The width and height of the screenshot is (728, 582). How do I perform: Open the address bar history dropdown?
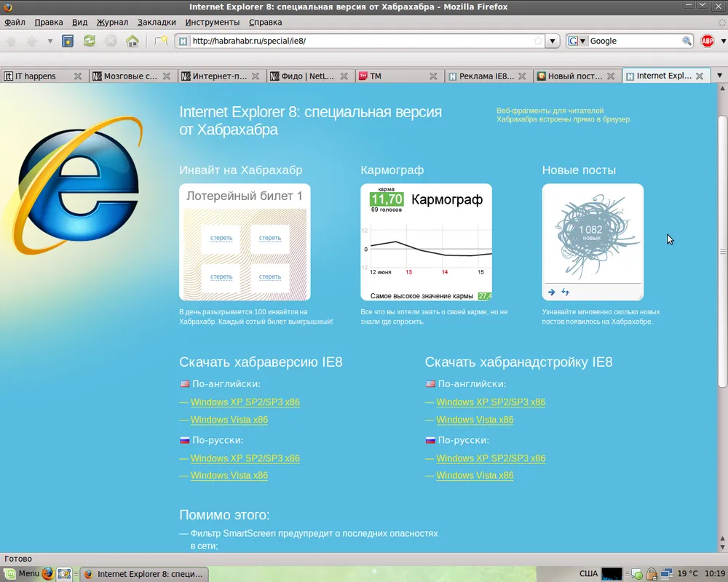pos(552,41)
